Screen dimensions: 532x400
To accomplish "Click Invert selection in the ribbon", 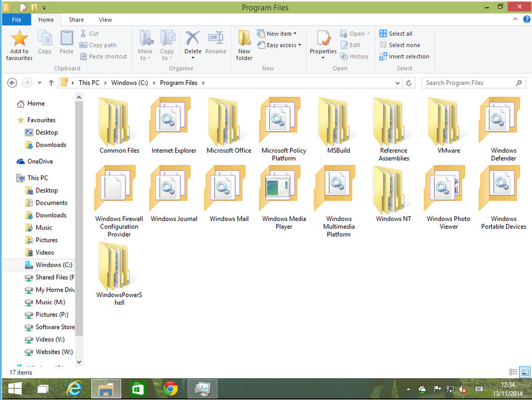I will (x=404, y=56).
